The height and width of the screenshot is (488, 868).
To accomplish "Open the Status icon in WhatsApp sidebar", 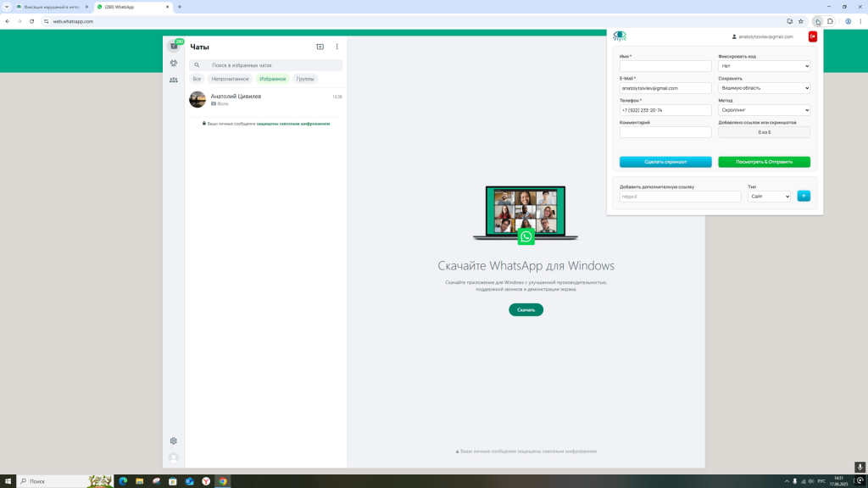I will (x=174, y=64).
